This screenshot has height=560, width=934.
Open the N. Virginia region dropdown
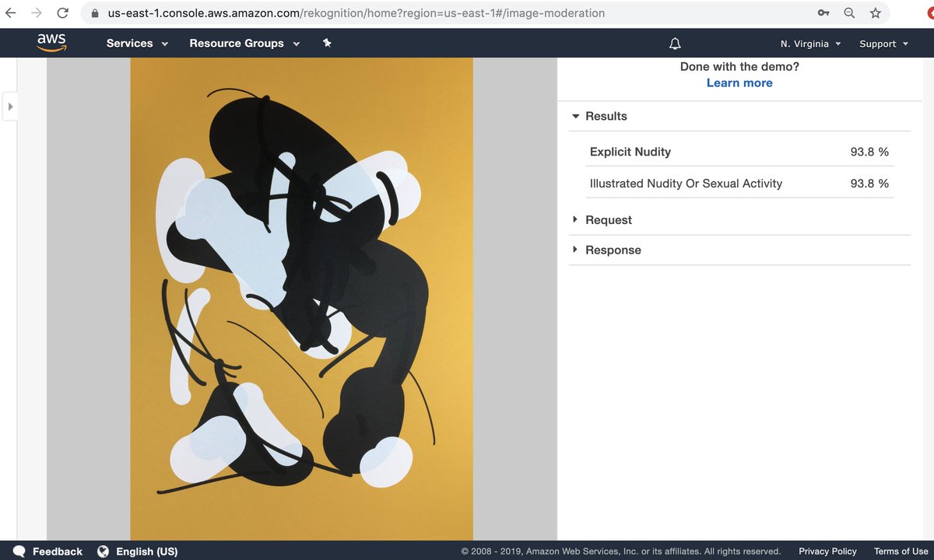point(811,44)
